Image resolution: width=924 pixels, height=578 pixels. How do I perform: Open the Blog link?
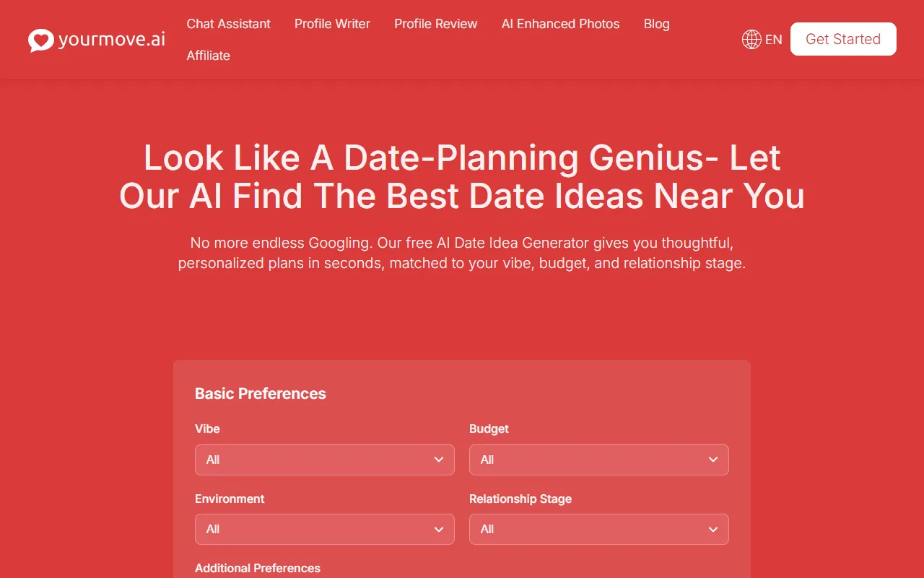(656, 24)
